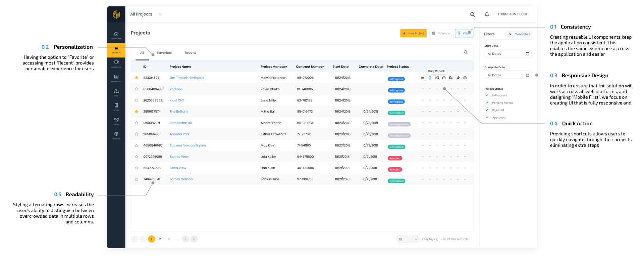644x257 pixels.
Task: Switch to the Recent tab
Action: [x=190, y=53]
